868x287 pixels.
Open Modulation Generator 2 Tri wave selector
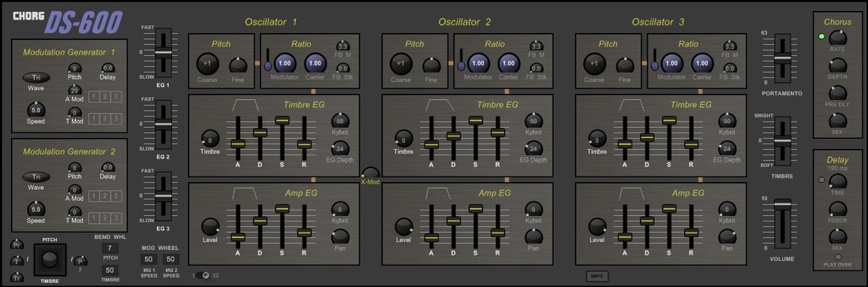[36, 177]
